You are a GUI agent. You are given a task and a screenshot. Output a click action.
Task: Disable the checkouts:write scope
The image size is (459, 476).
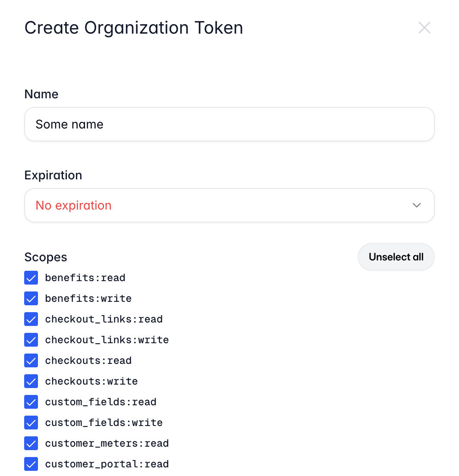(x=31, y=381)
